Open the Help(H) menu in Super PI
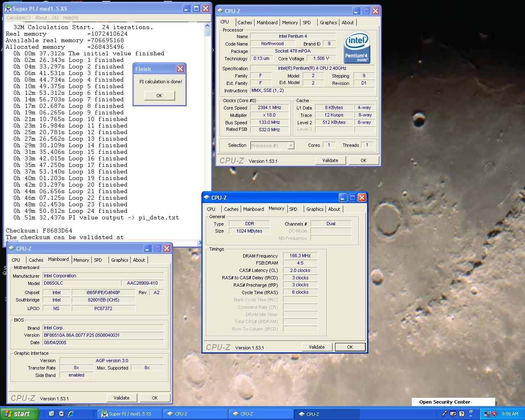525x420 pixels. (x=71, y=18)
